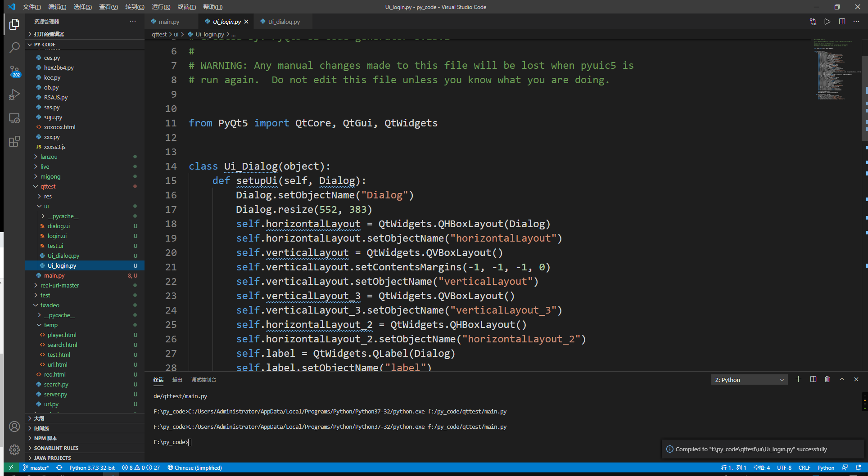Open the Remote Explorer view

pyautogui.click(x=14, y=118)
